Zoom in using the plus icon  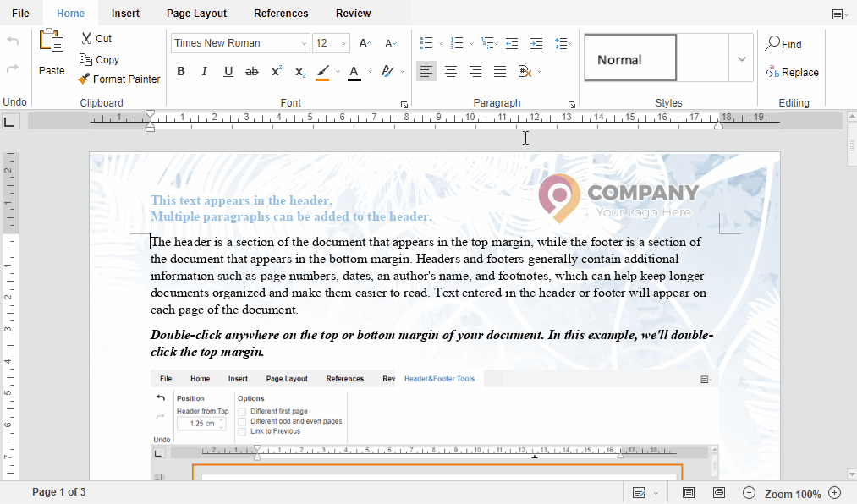pos(835,493)
